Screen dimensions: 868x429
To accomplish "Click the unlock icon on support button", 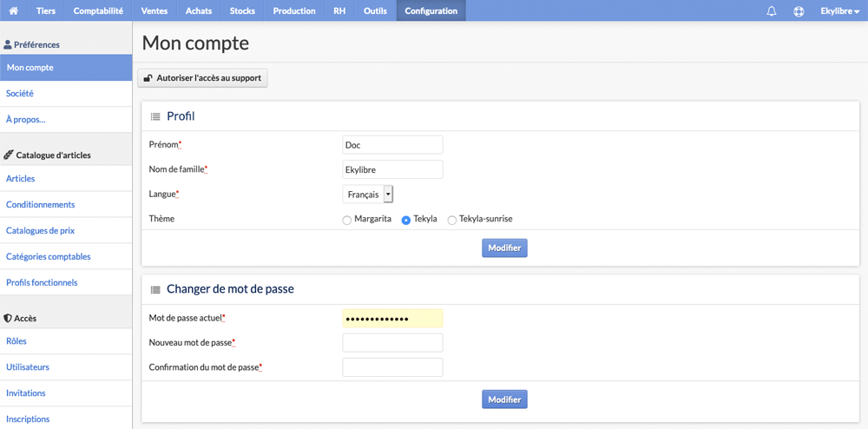I will [148, 78].
